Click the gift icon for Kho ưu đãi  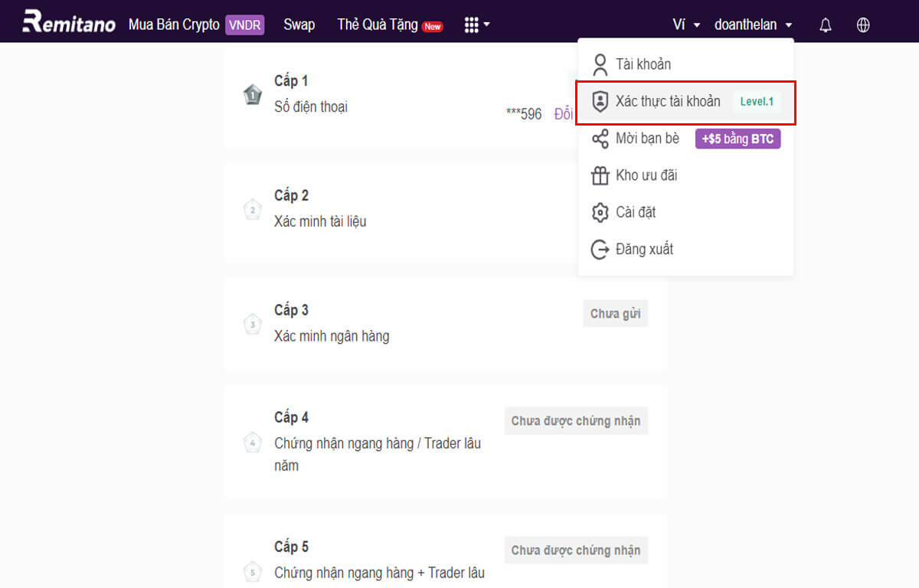[600, 175]
